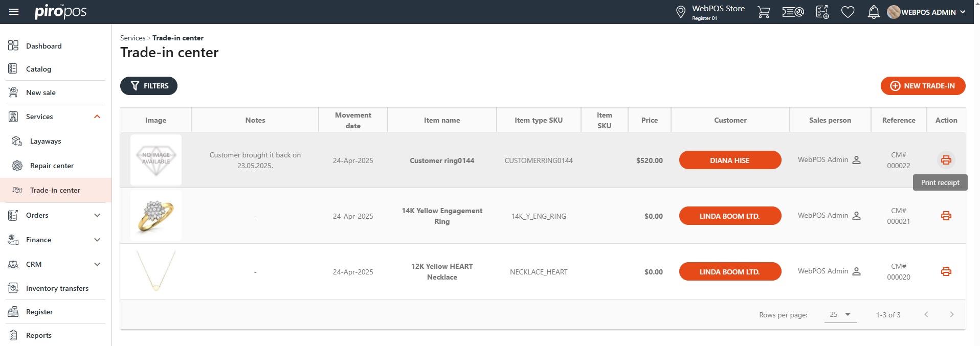Open the rows per page dropdown

[x=840, y=315]
